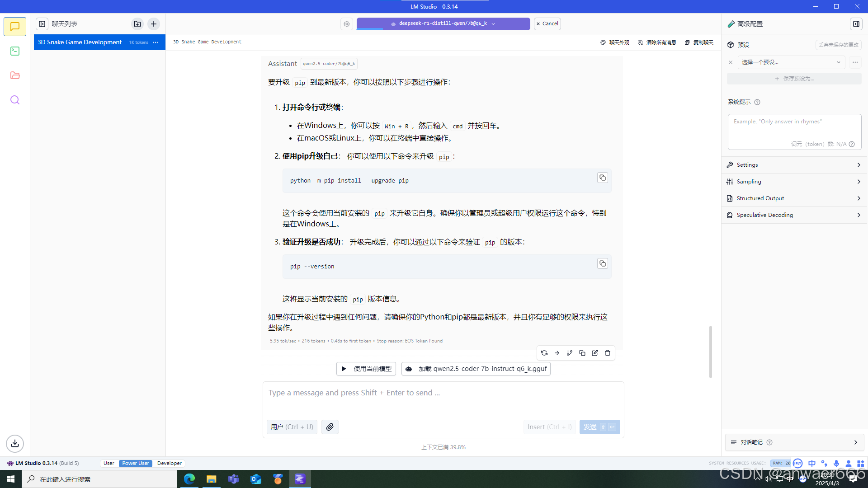Copy the pip upgrade command code block
This screenshot has height=488, width=868.
[x=602, y=178]
